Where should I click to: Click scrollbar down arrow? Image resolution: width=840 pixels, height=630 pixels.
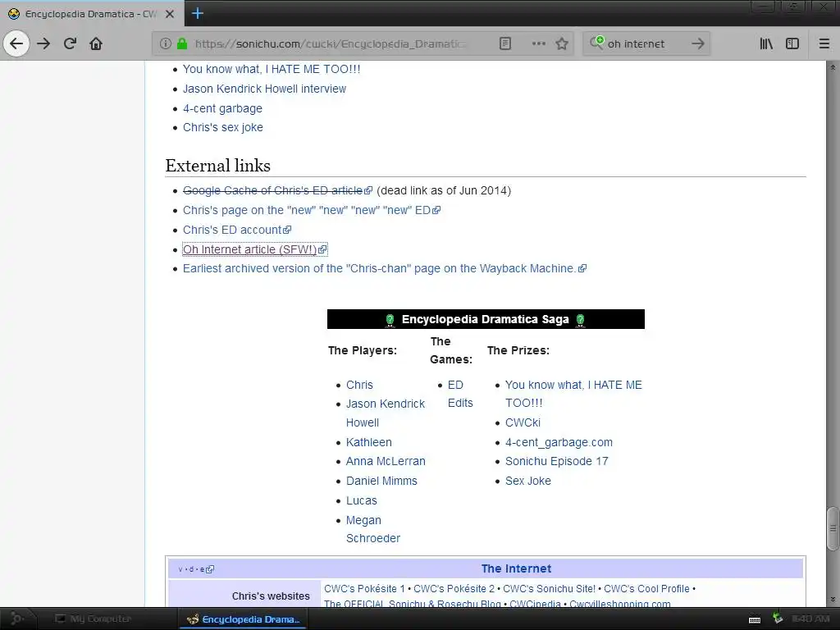tap(833, 600)
